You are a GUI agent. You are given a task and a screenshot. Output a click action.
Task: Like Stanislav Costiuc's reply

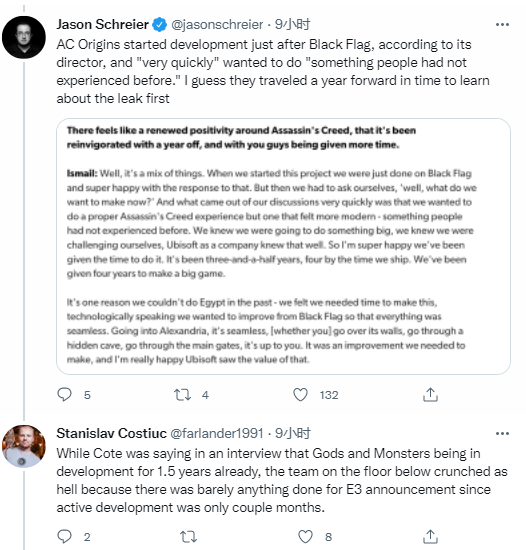click(305, 536)
